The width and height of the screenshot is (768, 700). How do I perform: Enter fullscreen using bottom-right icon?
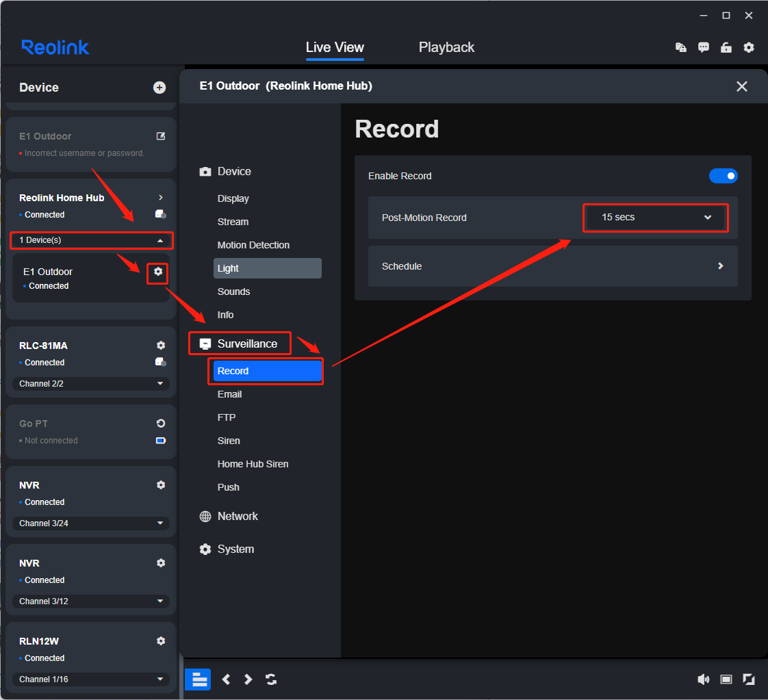749,679
